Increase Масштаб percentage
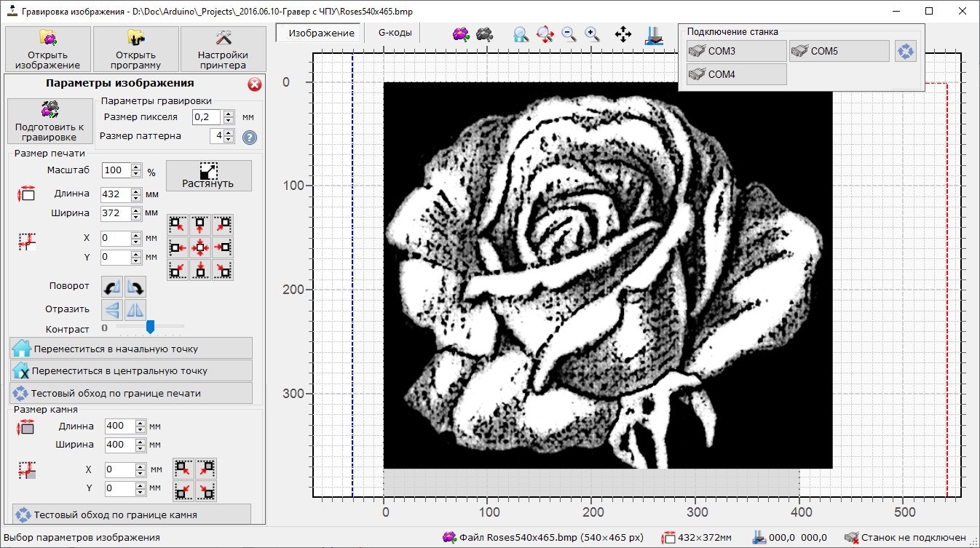 (x=136, y=167)
